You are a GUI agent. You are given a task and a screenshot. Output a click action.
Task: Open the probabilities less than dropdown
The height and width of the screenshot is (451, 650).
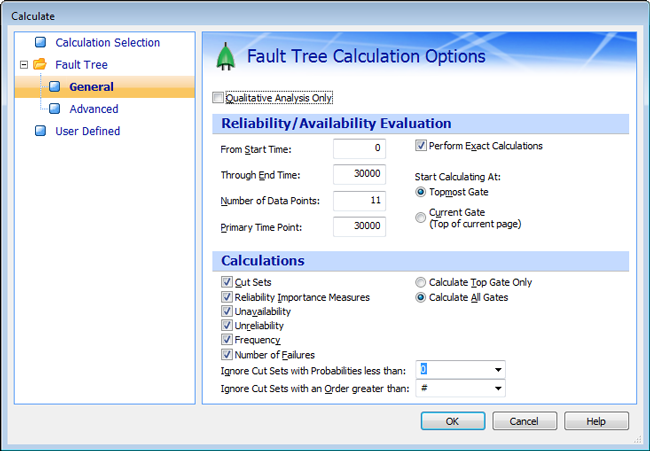[x=497, y=369]
